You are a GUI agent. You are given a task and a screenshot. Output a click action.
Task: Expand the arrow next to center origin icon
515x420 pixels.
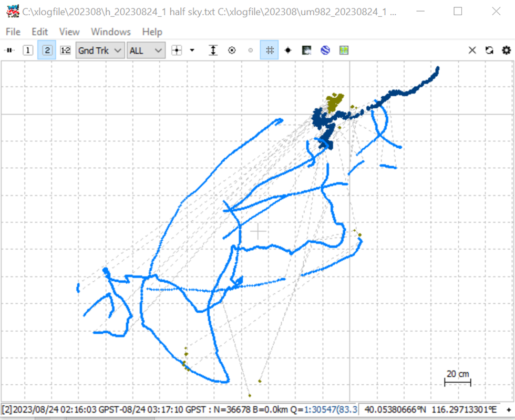(192, 50)
